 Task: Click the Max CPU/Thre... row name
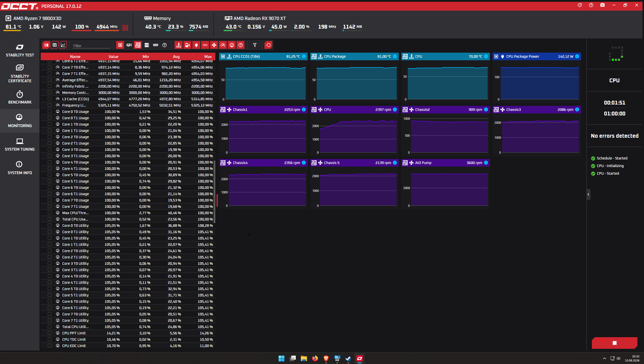coord(75,213)
